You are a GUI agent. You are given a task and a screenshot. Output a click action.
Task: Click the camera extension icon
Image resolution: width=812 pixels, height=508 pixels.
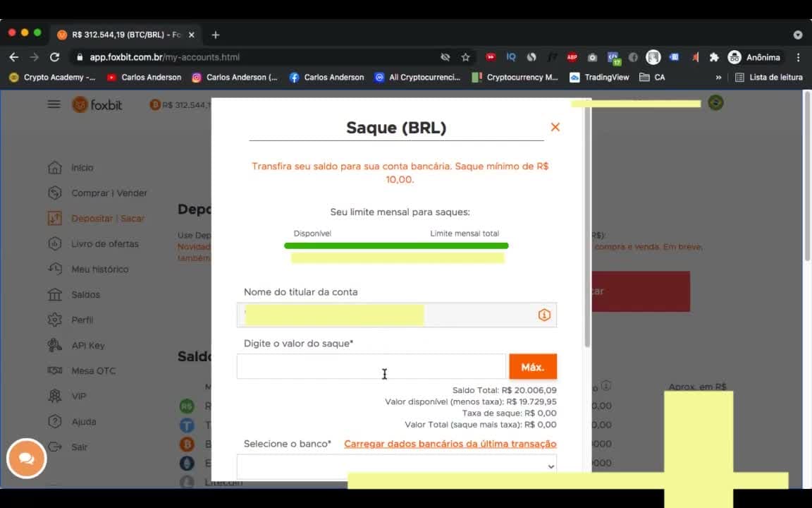click(x=592, y=57)
